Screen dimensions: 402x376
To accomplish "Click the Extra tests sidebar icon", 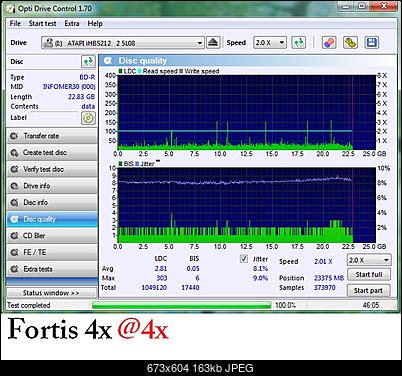I will point(14,269).
